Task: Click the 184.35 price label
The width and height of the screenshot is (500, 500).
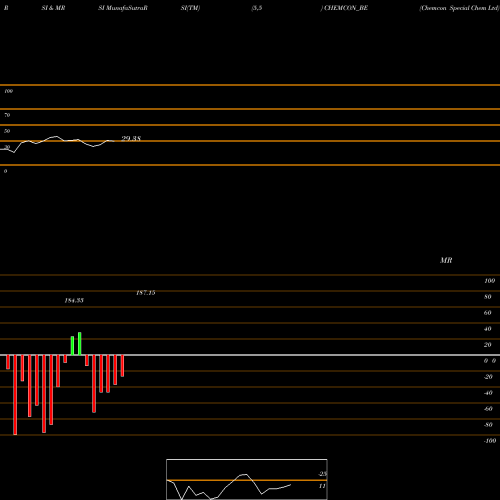Action: [x=74, y=300]
